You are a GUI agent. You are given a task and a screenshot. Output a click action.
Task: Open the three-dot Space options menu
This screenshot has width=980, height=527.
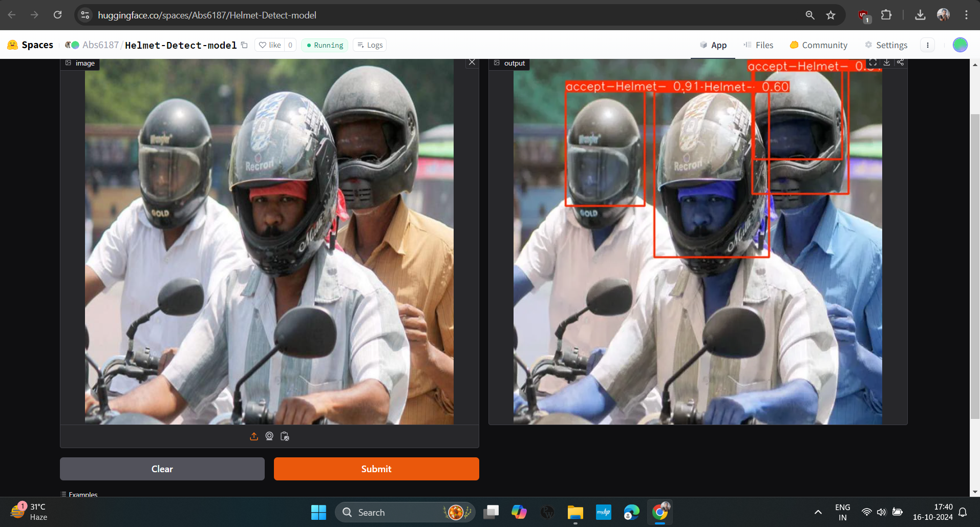927,45
